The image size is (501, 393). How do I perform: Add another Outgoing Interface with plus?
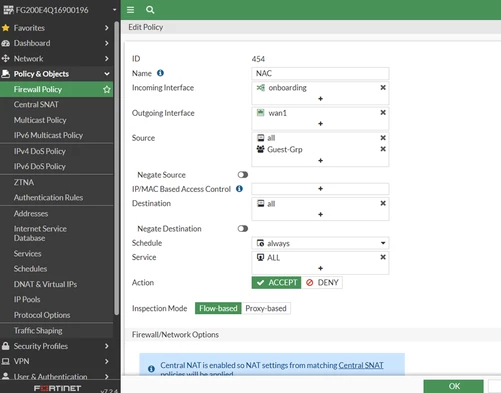pyautogui.click(x=320, y=124)
